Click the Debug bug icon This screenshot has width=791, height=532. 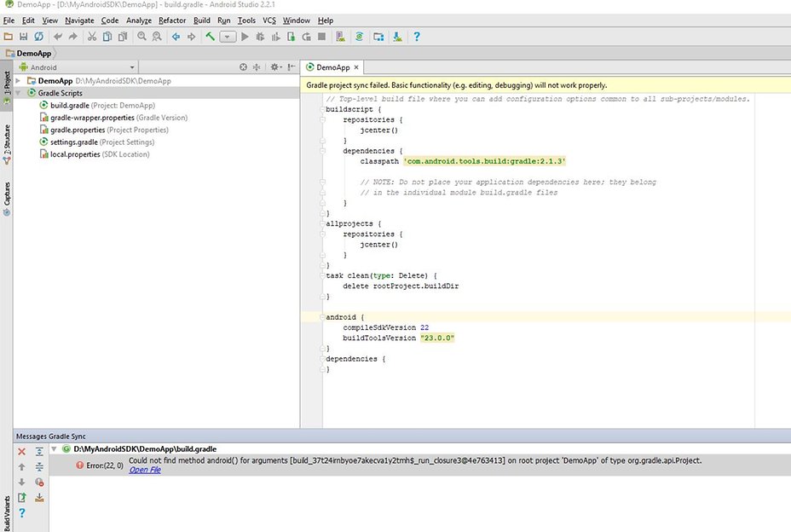click(260, 37)
